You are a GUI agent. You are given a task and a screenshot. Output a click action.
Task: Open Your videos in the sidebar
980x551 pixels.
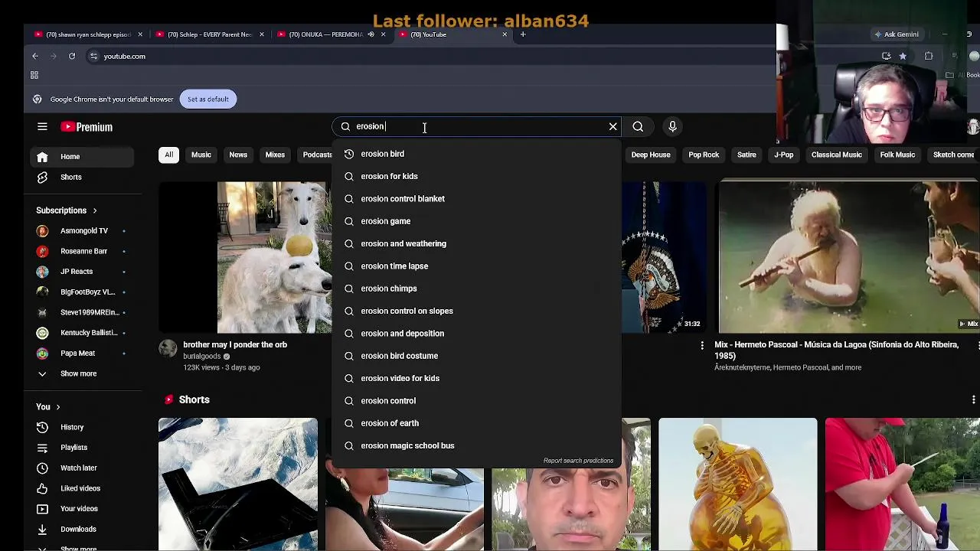pos(83,509)
